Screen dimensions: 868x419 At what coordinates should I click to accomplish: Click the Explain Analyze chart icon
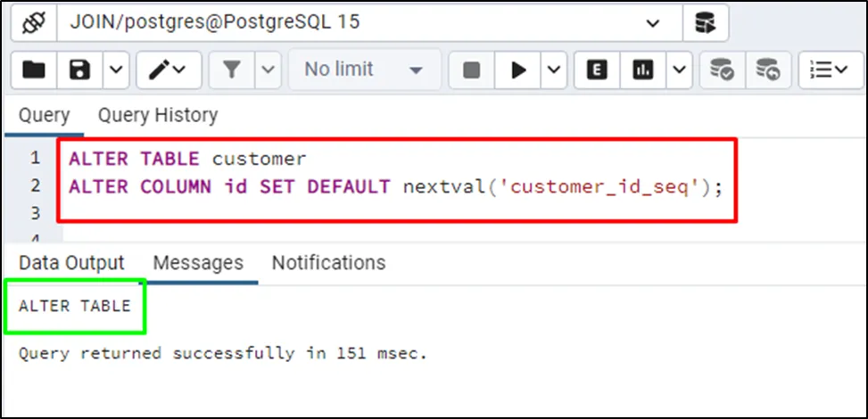[x=642, y=70]
